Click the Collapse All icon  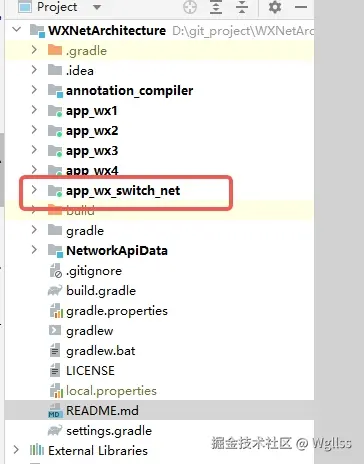tap(242, 7)
